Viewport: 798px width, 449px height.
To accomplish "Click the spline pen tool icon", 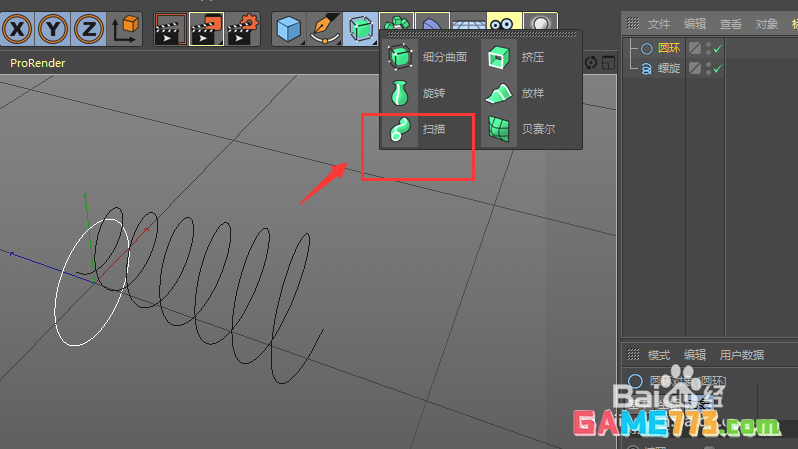I will 323,28.
